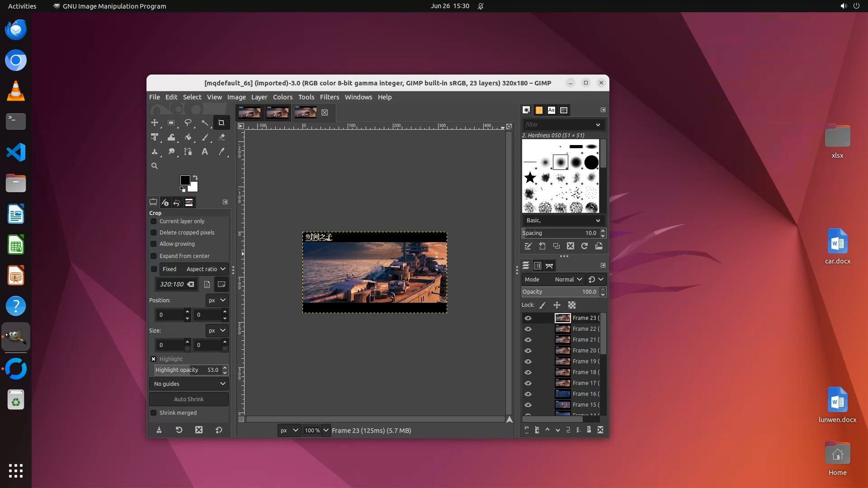Select the Bucket Fill tool
This screenshot has width=868, height=488.
tap(188, 137)
